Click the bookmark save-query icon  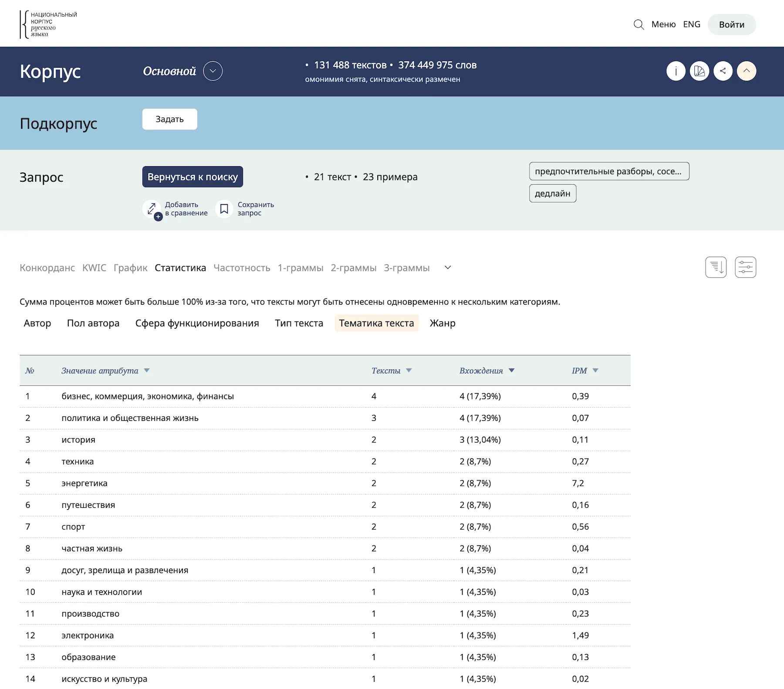[x=224, y=209]
